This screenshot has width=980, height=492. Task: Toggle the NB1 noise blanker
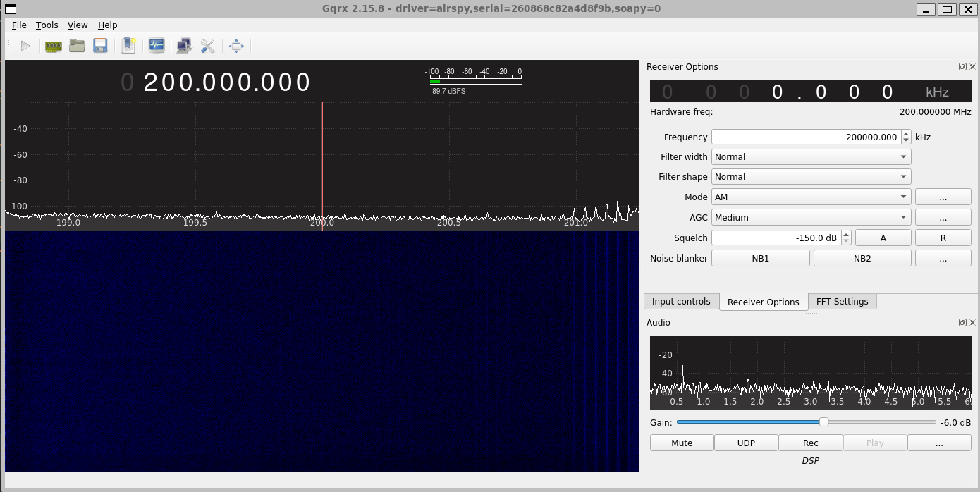(760, 258)
